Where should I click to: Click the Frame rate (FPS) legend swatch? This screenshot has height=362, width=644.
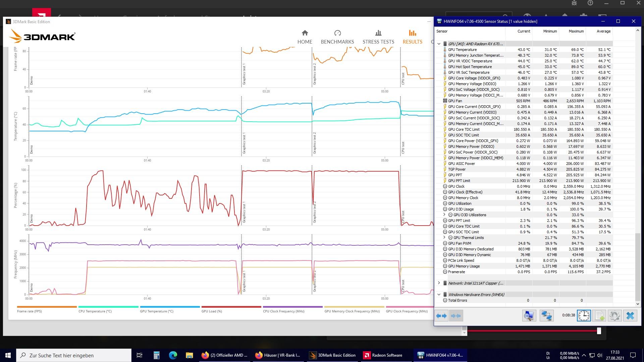[47, 307]
